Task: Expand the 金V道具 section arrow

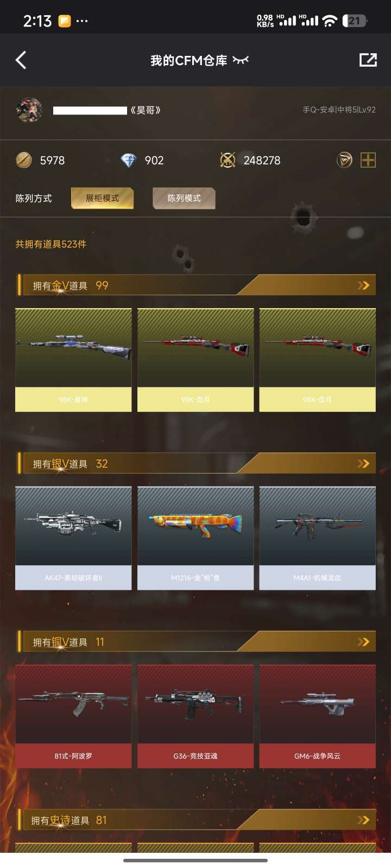Action: 363,285
